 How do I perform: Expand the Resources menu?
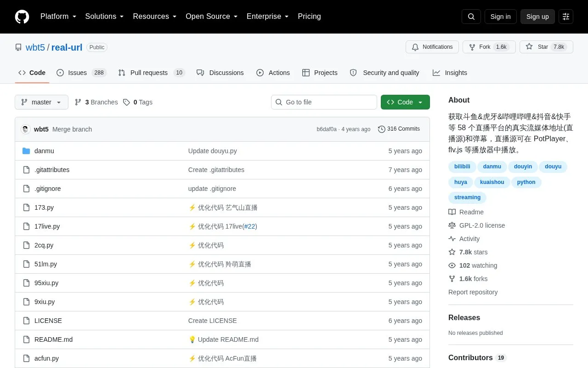[155, 17]
